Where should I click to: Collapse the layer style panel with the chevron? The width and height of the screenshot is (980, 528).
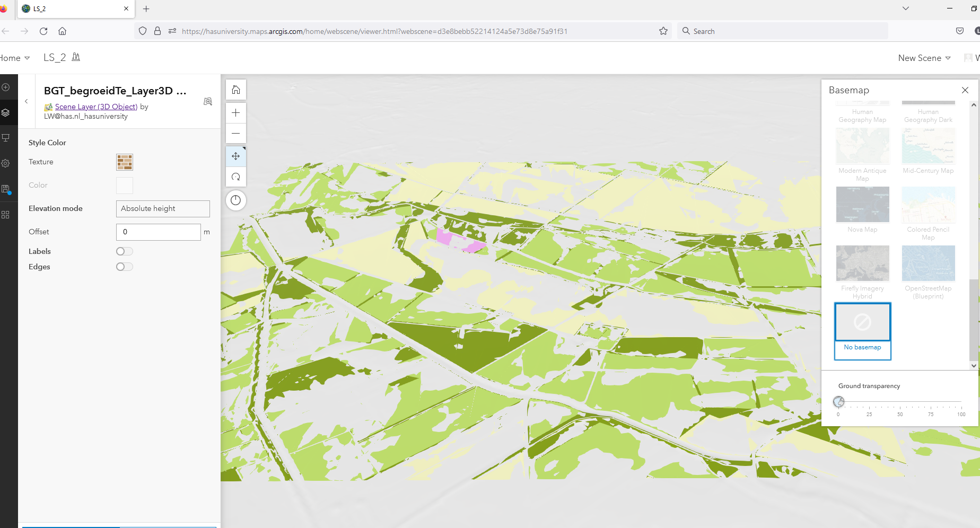tap(26, 101)
